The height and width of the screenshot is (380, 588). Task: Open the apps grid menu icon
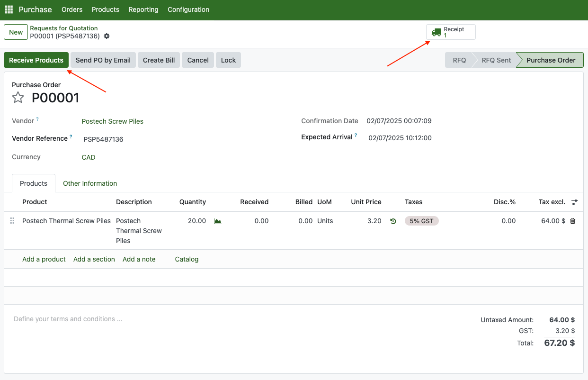(9, 9)
